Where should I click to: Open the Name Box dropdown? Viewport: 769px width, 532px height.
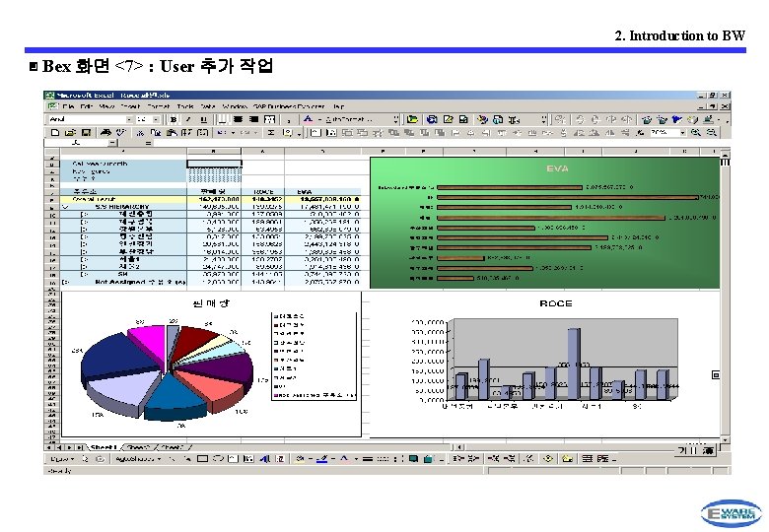[x=112, y=143]
